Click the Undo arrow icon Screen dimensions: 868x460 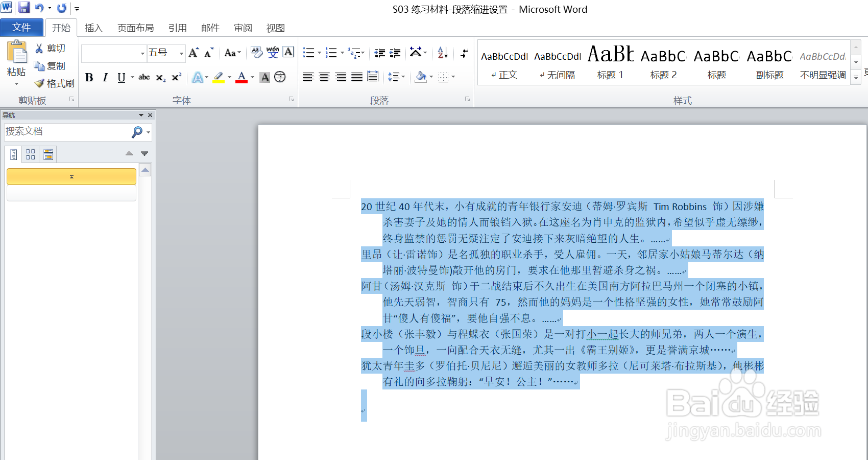[x=39, y=8]
